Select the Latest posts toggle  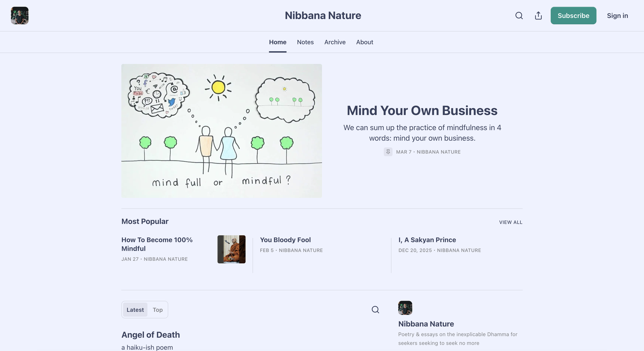click(x=135, y=310)
